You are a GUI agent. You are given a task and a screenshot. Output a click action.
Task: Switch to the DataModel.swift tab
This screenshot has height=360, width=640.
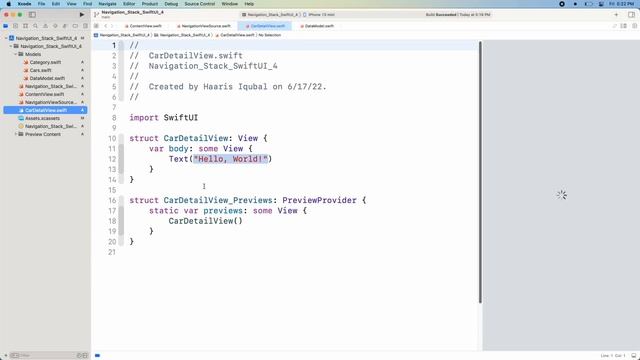[317, 26]
